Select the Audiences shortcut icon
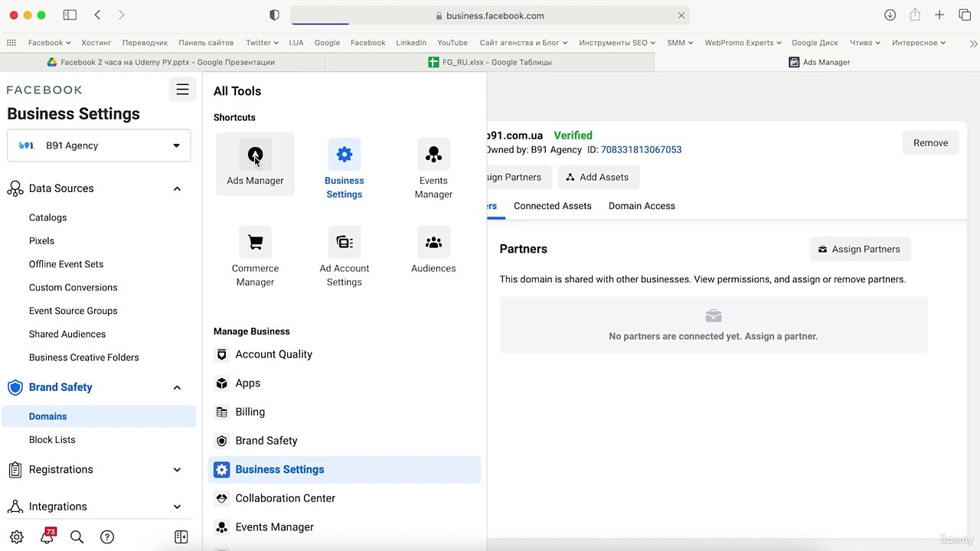Screen dimensions: 980x551 pos(433,243)
